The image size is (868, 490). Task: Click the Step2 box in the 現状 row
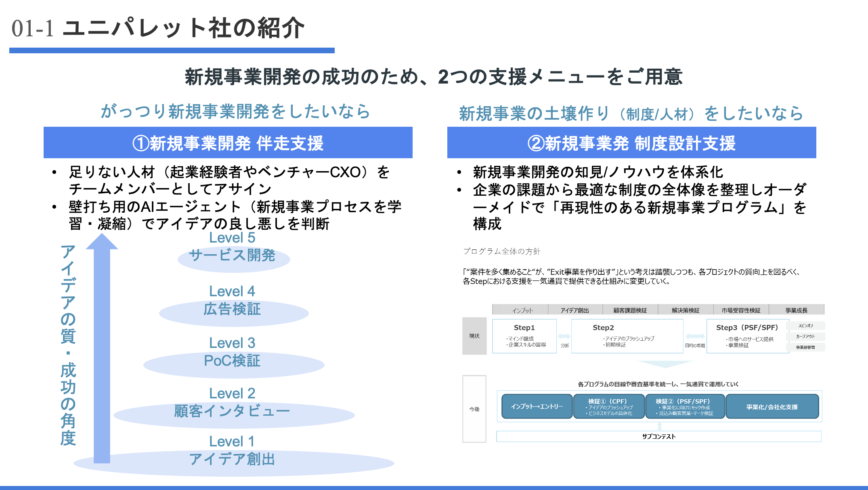pyautogui.click(x=627, y=336)
